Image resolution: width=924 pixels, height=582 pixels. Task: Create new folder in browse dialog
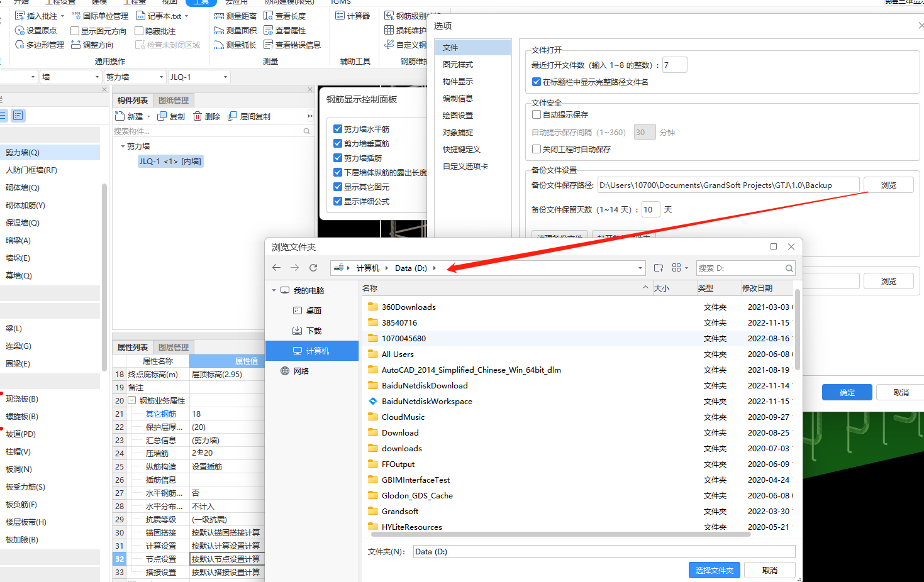coord(659,268)
